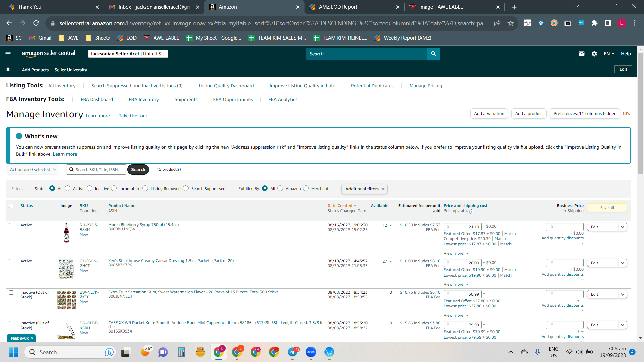
Task: Close the FEEDBACK tab
Action: coord(32,338)
